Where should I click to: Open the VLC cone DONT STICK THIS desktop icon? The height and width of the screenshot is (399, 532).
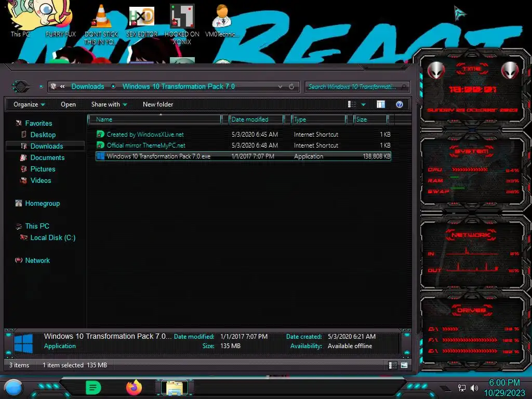tap(101, 24)
